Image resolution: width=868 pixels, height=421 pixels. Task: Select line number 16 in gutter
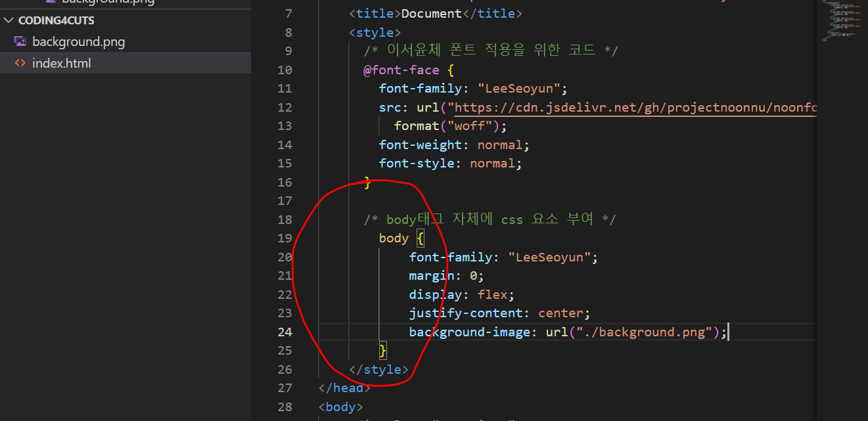[x=285, y=182]
